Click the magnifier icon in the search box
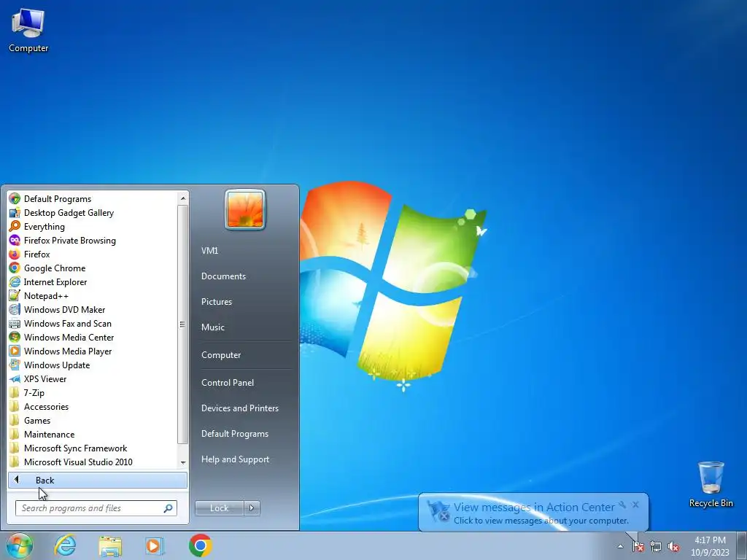The image size is (747, 560). 169,508
